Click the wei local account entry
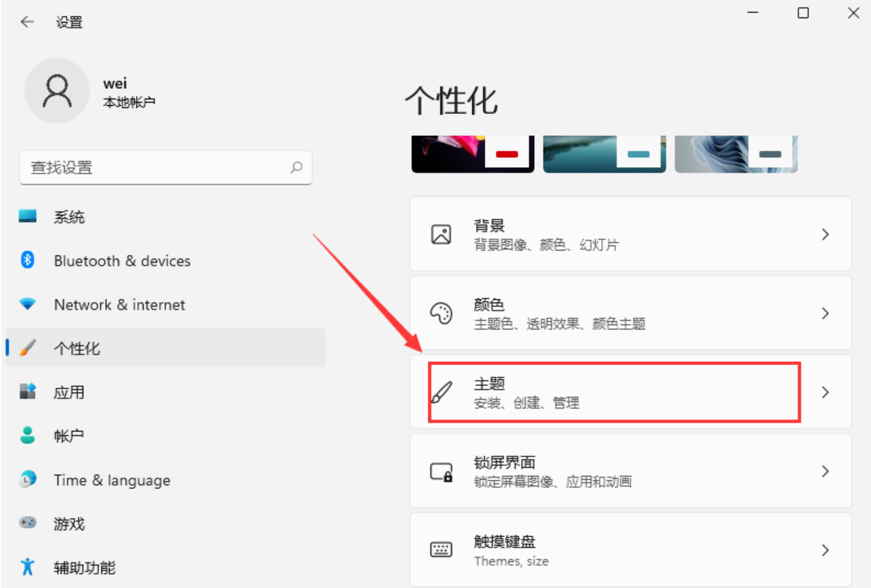This screenshot has width=871, height=588. 94,91
